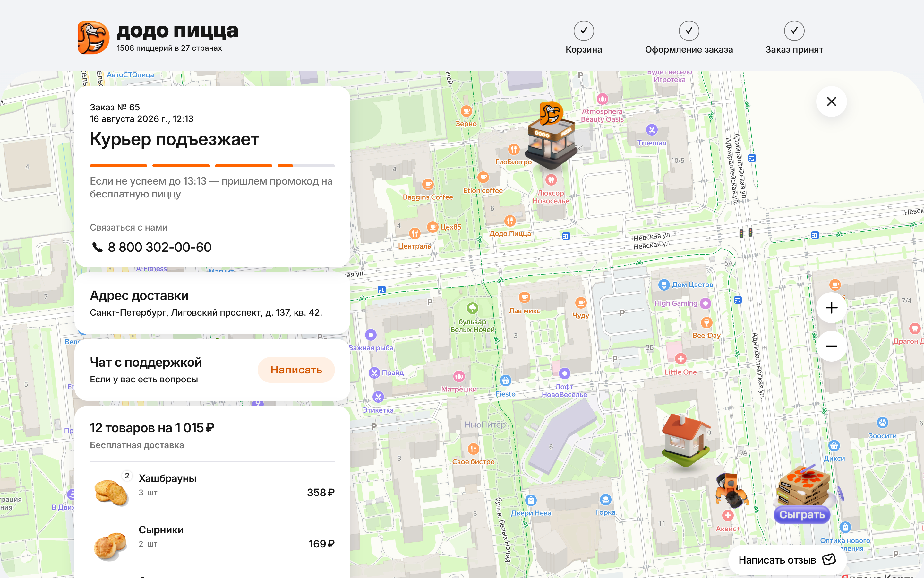This screenshot has height=578, width=924.
Task: Click the Этикетка salon map marker
Action: tap(378, 397)
